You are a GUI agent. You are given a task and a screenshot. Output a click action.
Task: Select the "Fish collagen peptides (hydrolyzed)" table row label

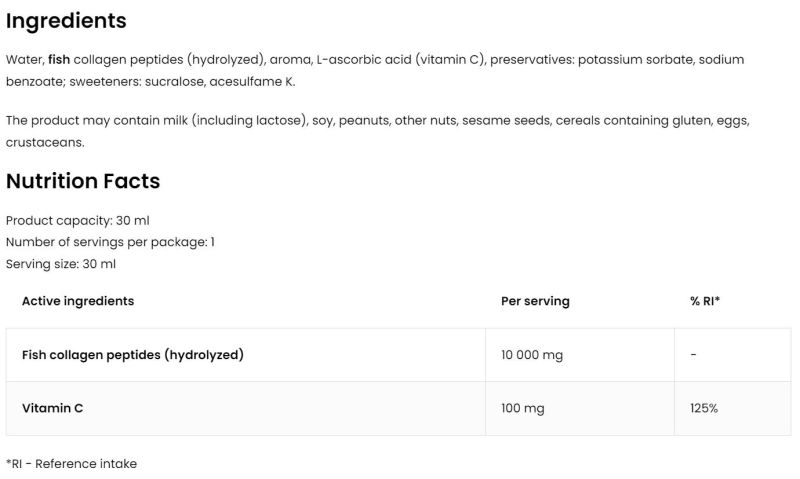click(x=133, y=355)
